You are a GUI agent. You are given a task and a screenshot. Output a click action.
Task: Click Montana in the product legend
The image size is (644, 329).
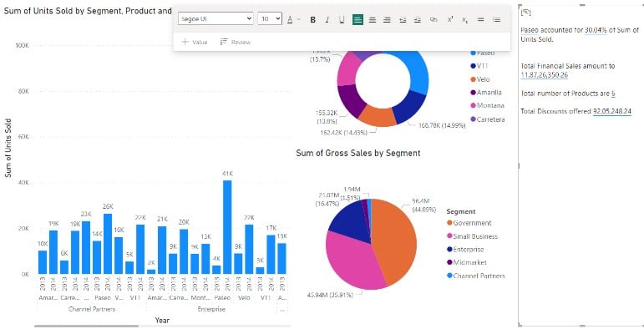tap(487, 105)
